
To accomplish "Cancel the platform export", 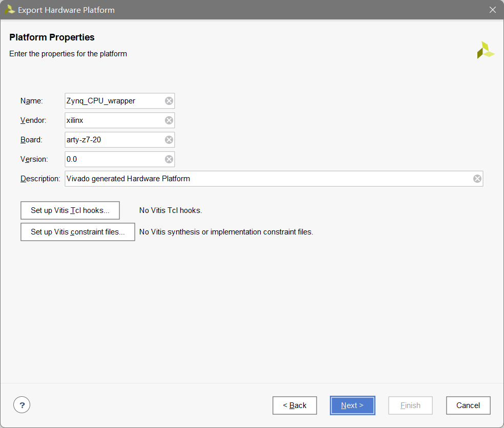I will click(468, 405).
